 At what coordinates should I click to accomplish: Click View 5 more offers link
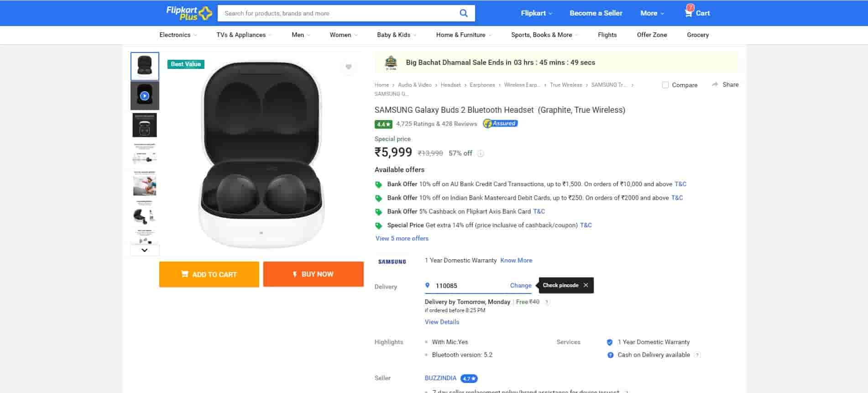(x=402, y=238)
